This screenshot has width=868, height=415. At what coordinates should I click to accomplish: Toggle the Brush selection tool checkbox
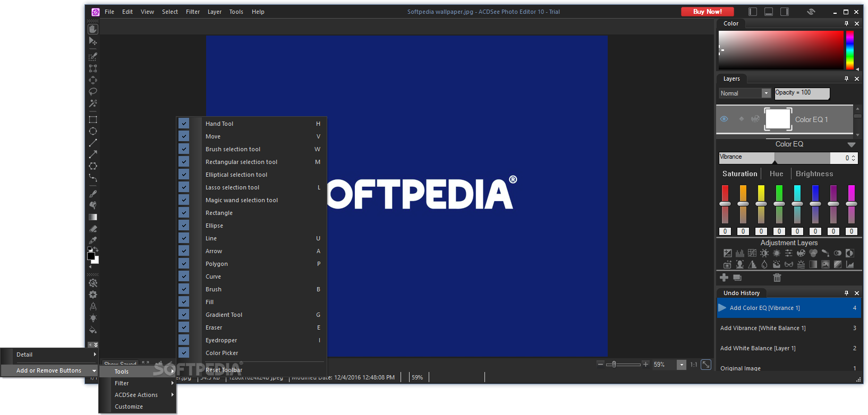click(184, 149)
